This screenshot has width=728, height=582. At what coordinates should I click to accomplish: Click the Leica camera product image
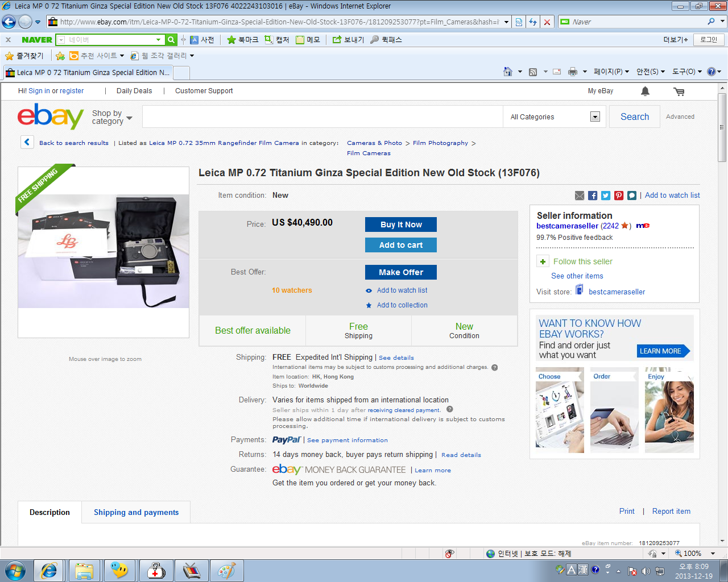[104, 251]
